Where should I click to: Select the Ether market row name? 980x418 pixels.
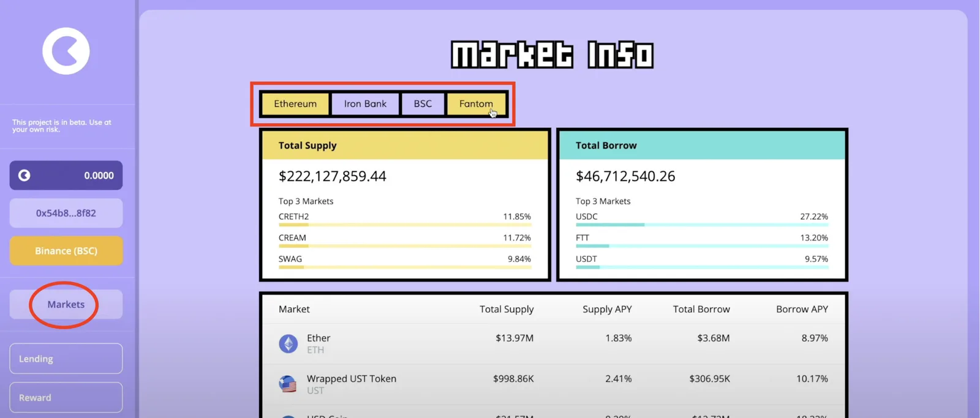click(318, 338)
